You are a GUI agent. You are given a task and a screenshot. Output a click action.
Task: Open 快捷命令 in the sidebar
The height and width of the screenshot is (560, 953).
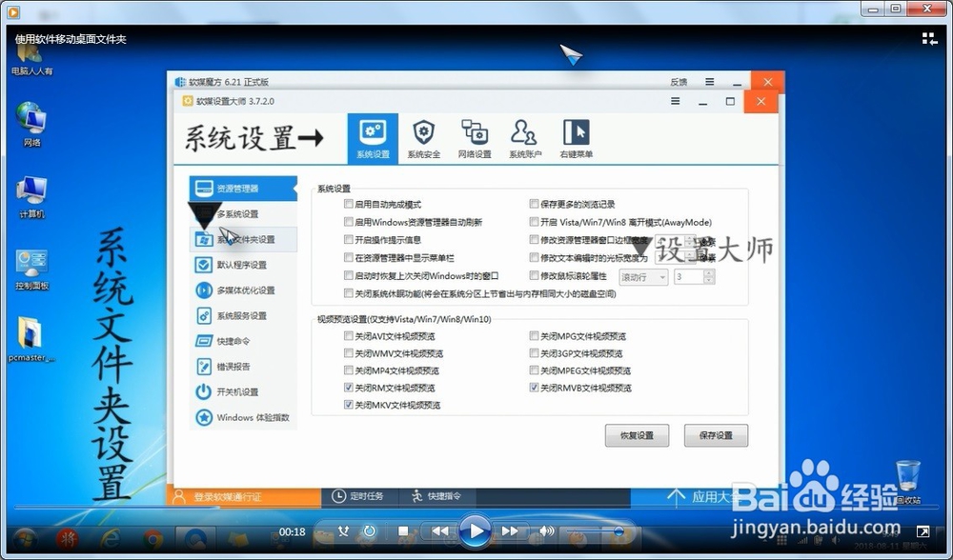[x=243, y=341]
